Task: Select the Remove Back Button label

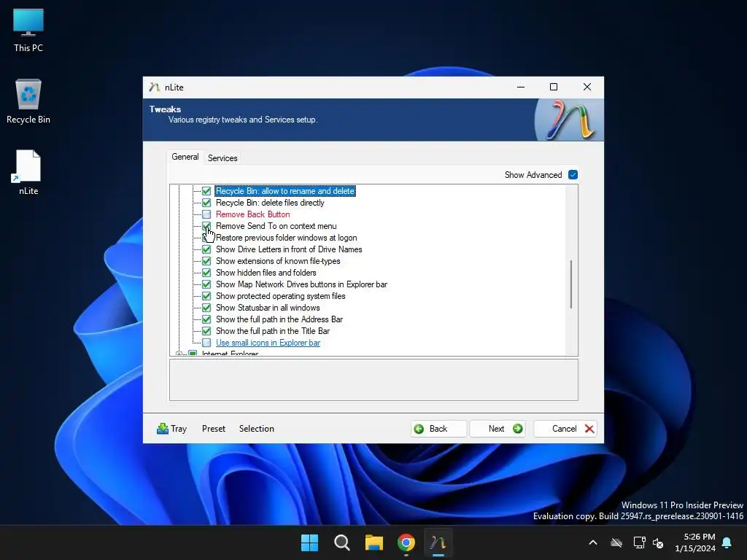Action: click(x=252, y=214)
